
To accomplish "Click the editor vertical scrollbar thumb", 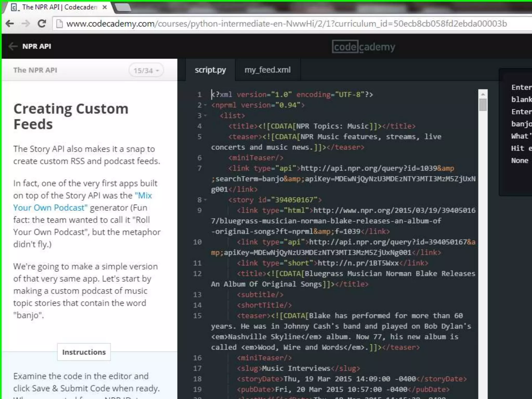I will [x=483, y=105].
